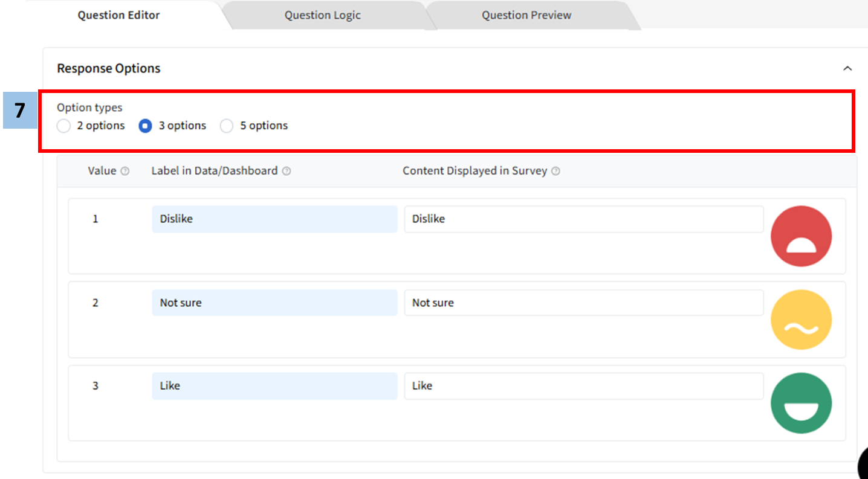The image size is (868, 479).
Task: Edit the Not sure data label field
Action: point(274,303)
